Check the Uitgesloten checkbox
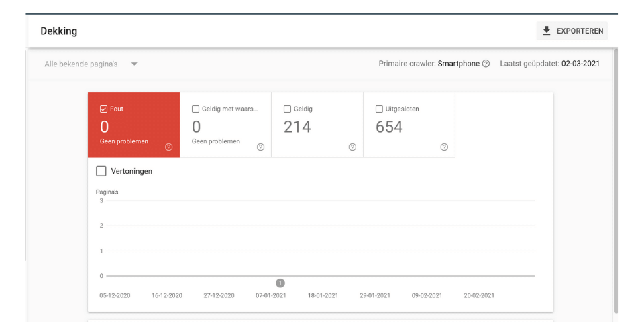This screenshot has width=644, height=335. point(379,109)
